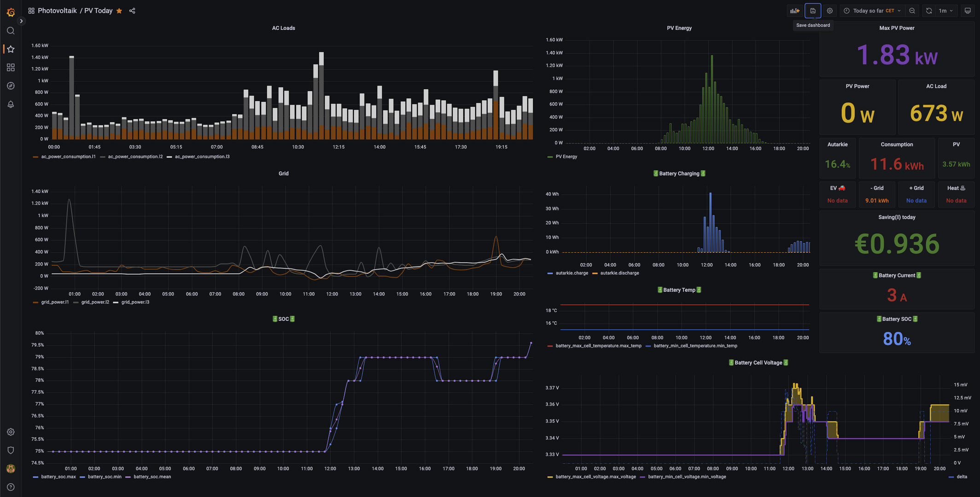Viewport: 980px width, 497px height.
Task: Unstar the PV Today dashboard
Action: (119, 11)
